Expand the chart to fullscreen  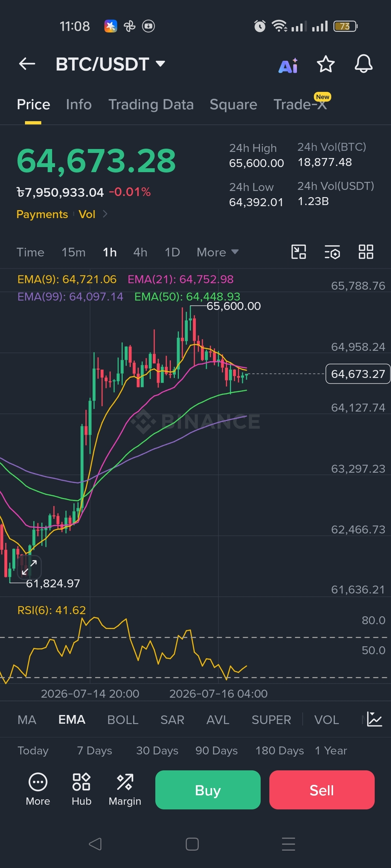(x=29, y=567)
